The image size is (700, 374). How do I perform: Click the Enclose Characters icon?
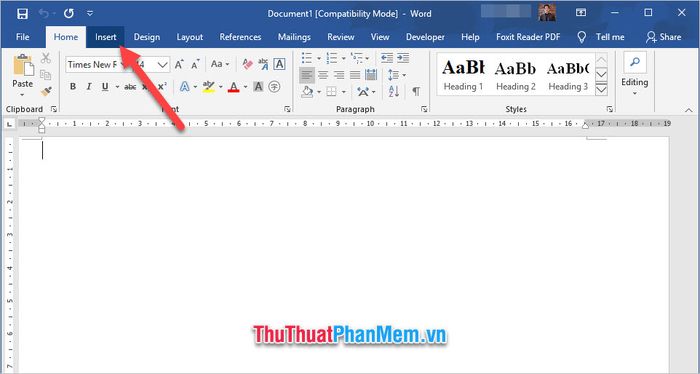pyautogui.click(x=274, y=87)
